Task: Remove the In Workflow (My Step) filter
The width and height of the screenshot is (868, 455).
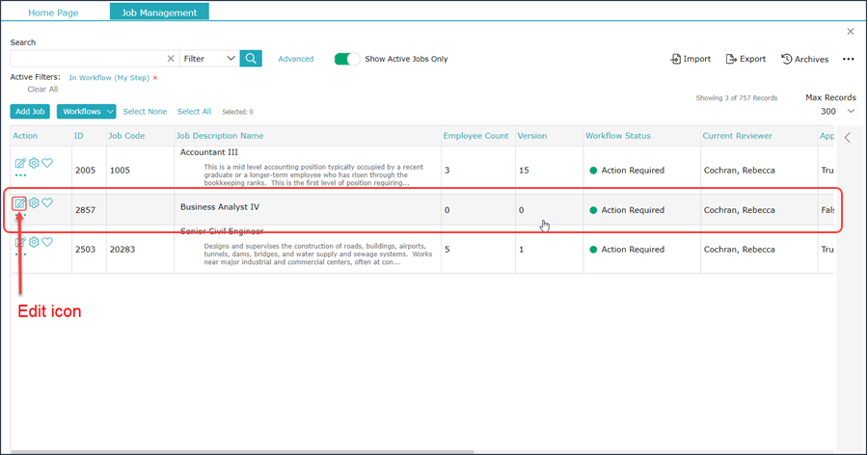Action: [x=155, y=77]
